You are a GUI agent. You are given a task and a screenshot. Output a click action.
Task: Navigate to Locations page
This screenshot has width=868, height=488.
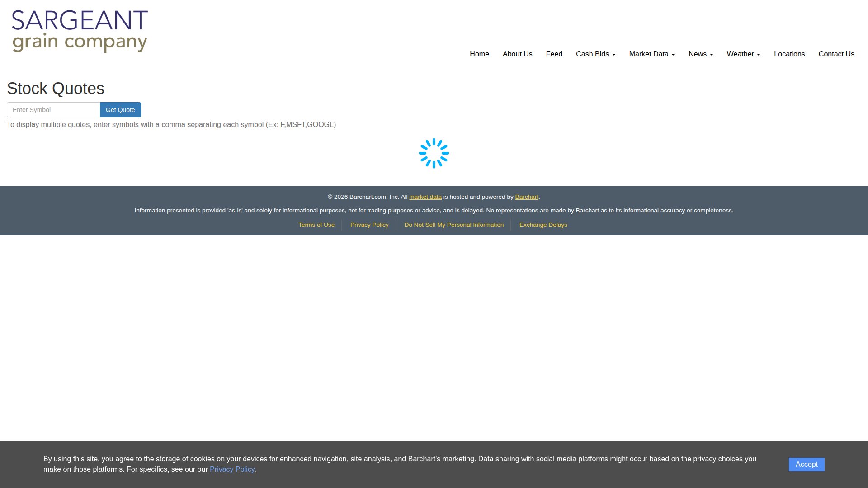point(789,54)
